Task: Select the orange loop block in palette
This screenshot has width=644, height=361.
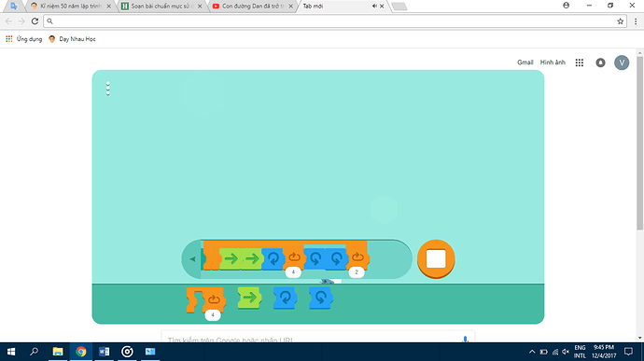Action: click(x=205, y=300)
